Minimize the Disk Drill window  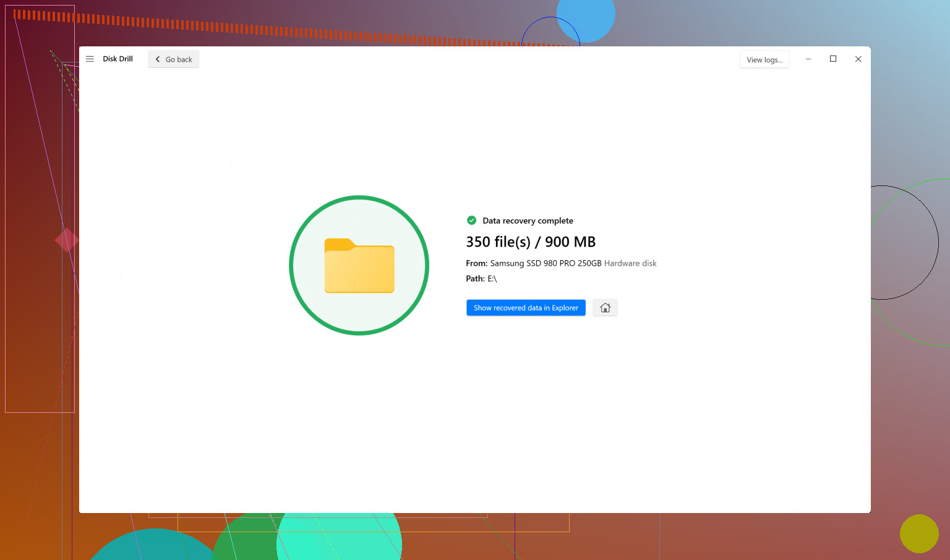pos(808,59)
